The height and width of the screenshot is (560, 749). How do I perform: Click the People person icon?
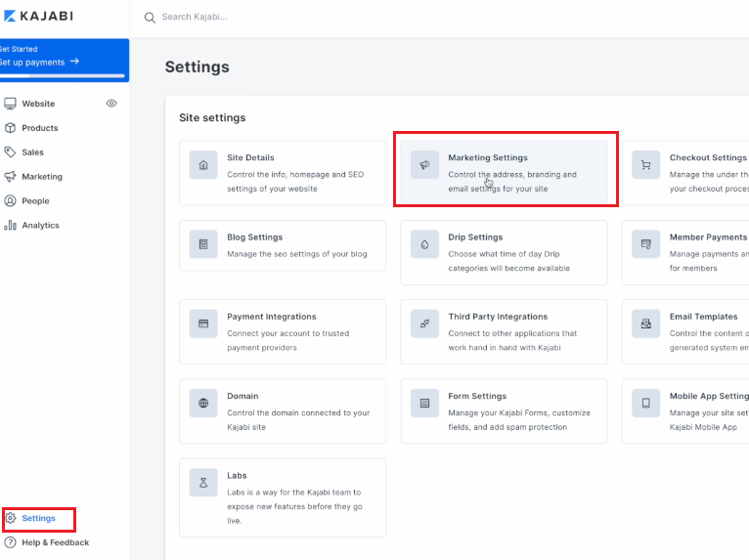coord(10,201)
